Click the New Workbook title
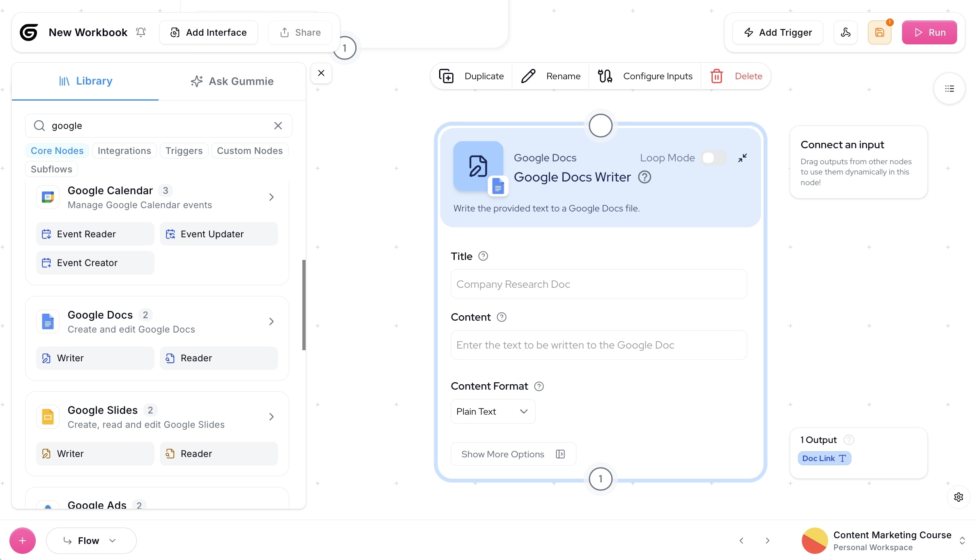Viewport: 976px width, 560px height. (88, 32)
